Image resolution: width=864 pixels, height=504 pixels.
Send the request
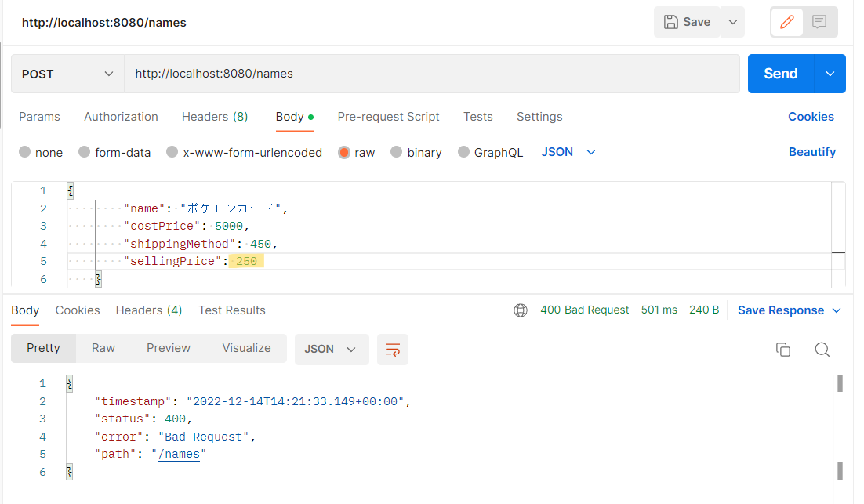tap(780, 74)
